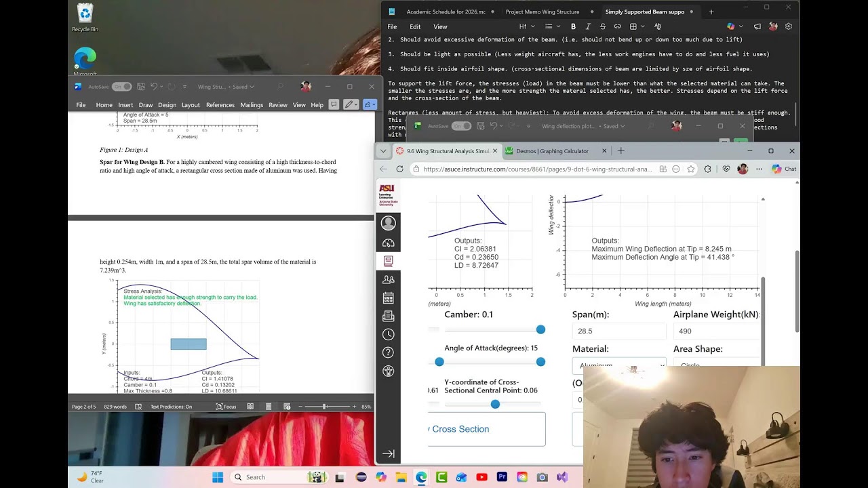The image size is (868, 488).
Task: Switch to Academic Schedule for 2026 tab
Action: pyautogui.click(x=446, y=12)
